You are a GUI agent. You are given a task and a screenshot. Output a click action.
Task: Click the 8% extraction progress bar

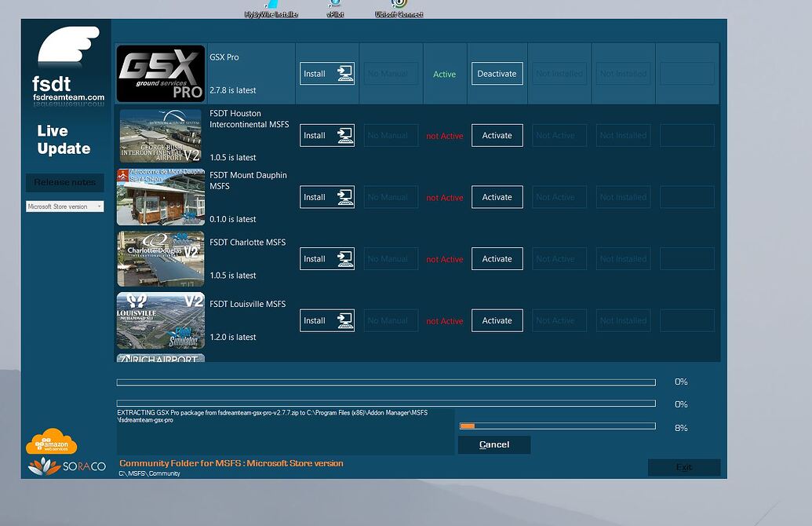click(x=557, y=426)
